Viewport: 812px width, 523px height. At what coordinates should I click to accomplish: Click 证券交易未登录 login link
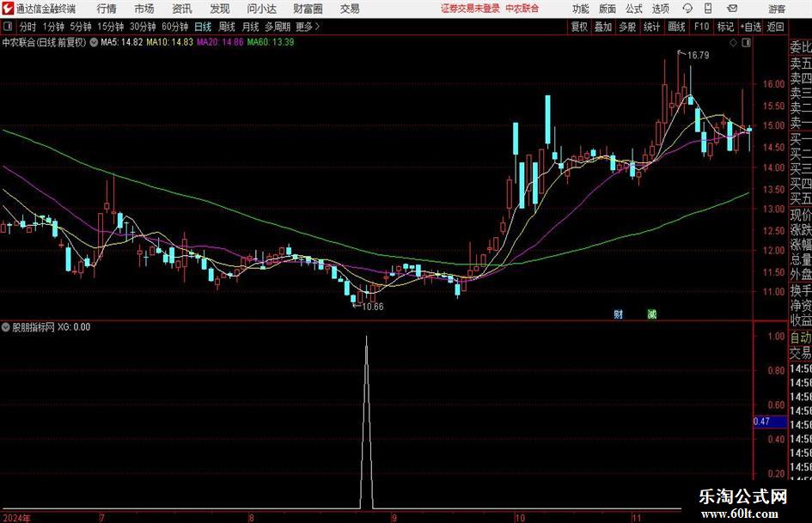470,9
